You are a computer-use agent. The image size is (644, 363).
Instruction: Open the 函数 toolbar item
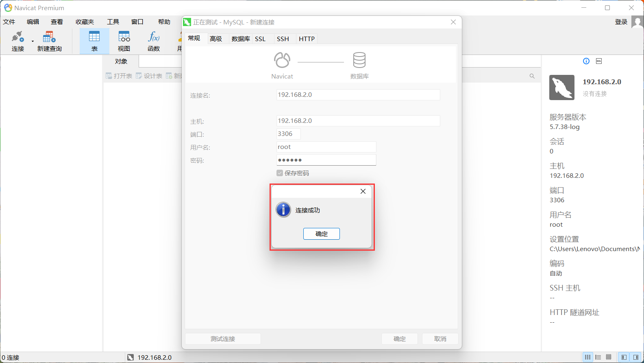(x=154, y=41)
